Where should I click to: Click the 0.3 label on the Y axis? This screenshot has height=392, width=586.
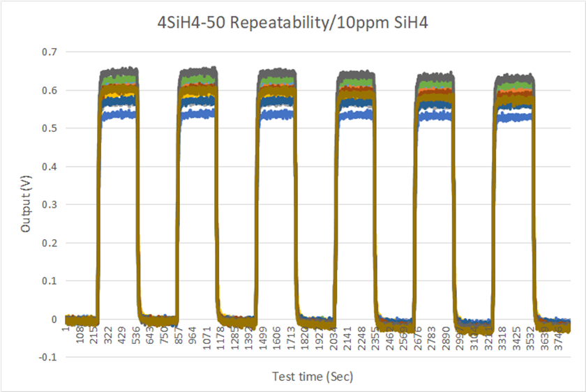(x=50, y=205)
